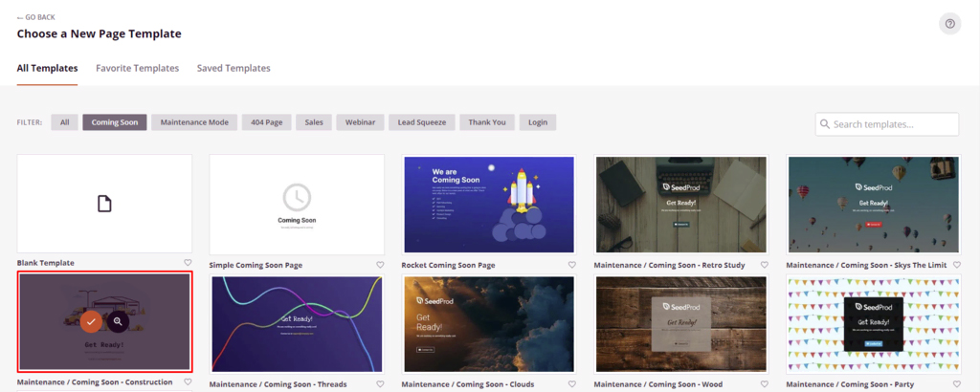Favorite the Rocket Coming Soon Page heart
Viewport: 980px width, 392px height.
[572, 265]
